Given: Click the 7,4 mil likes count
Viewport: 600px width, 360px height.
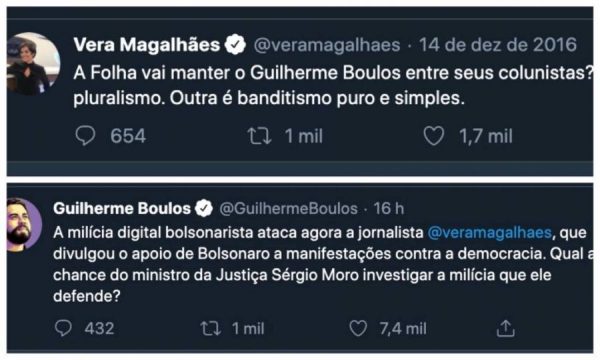Looking at the screenshot, I should [403, 329].
